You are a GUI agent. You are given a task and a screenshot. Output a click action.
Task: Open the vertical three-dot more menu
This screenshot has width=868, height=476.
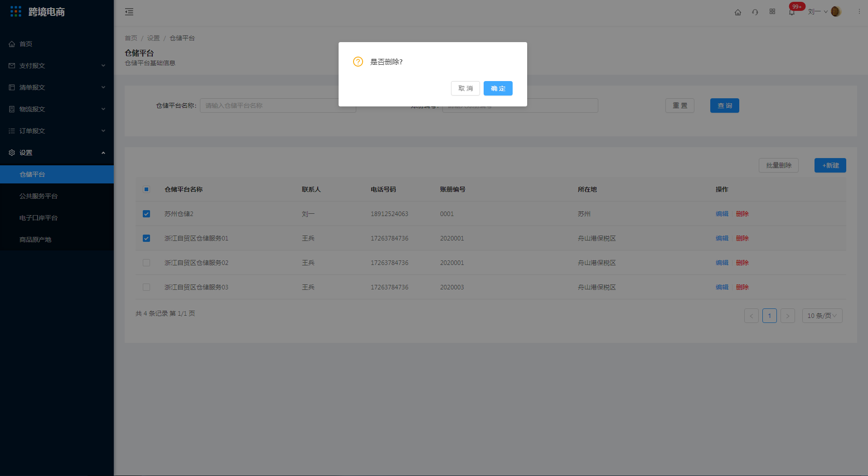[x=859, y=12]
